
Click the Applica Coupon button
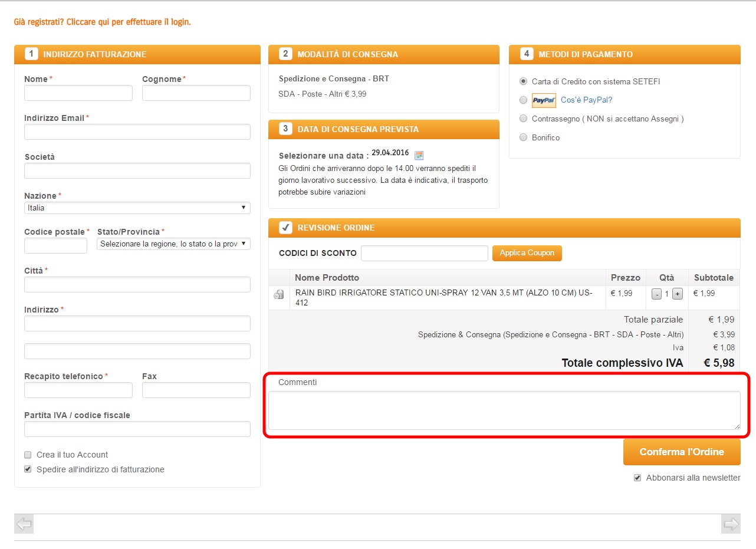coord(527,253)
